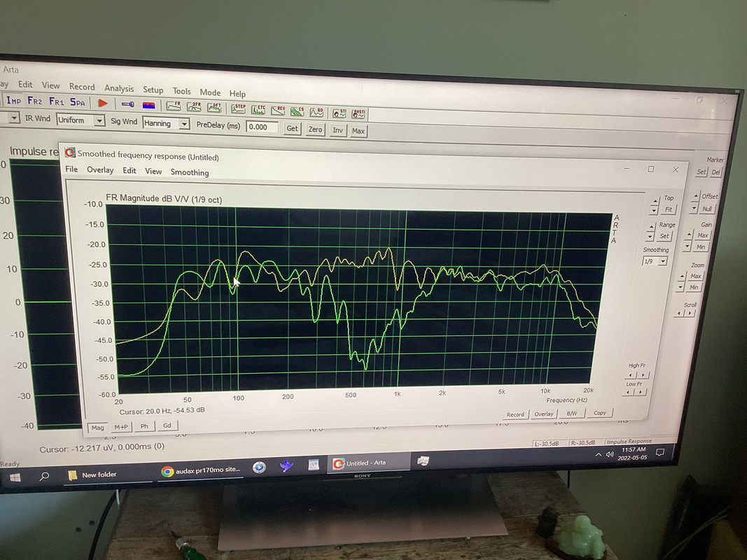Open the Chrome audax pr170mo taskbar item
Viewport: 747px width, 560px height.
pyautogui.click(x=200, y=470)
